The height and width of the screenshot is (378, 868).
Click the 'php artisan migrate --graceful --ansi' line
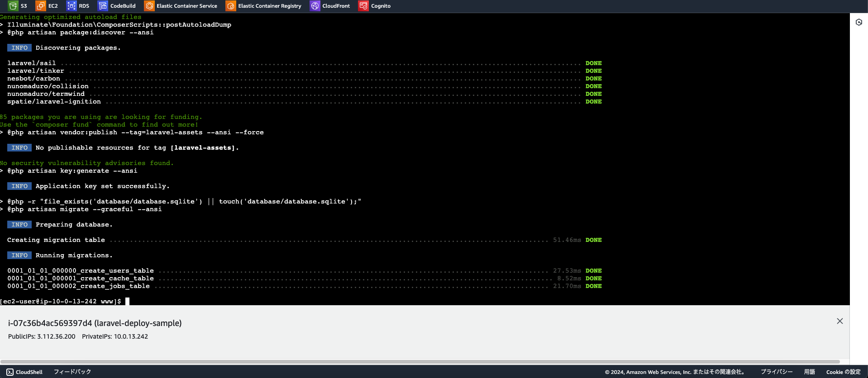(85, 209)
